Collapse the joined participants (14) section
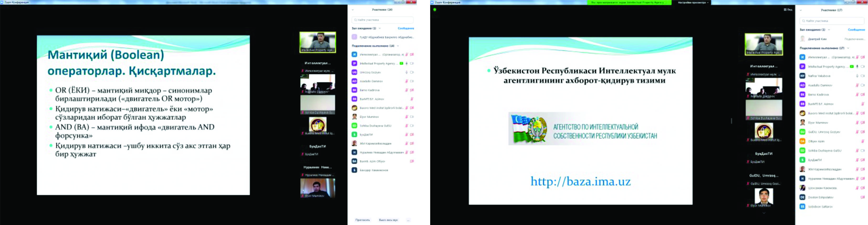This screenshot has width=868, height=225. 398,46
